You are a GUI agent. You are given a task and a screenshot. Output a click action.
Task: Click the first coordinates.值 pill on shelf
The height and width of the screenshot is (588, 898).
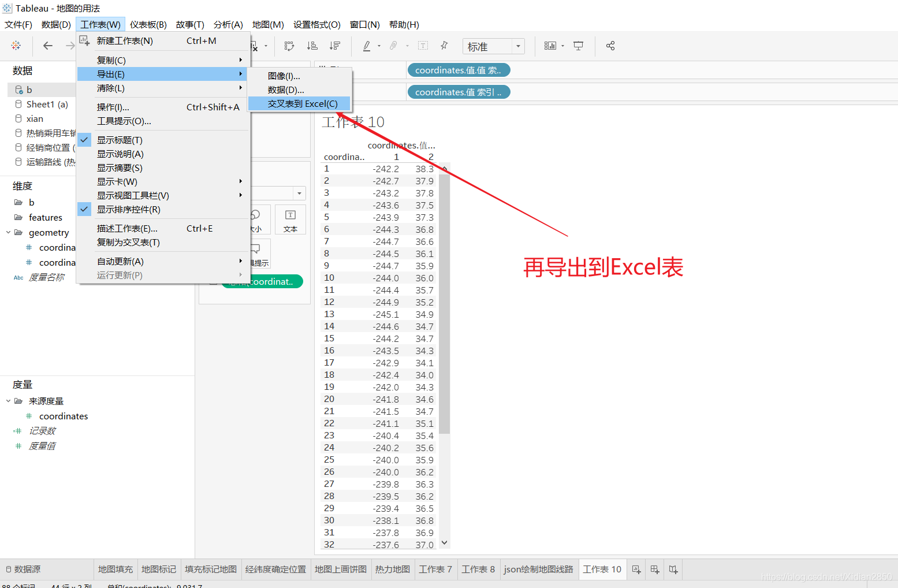(x=459, y=70)
